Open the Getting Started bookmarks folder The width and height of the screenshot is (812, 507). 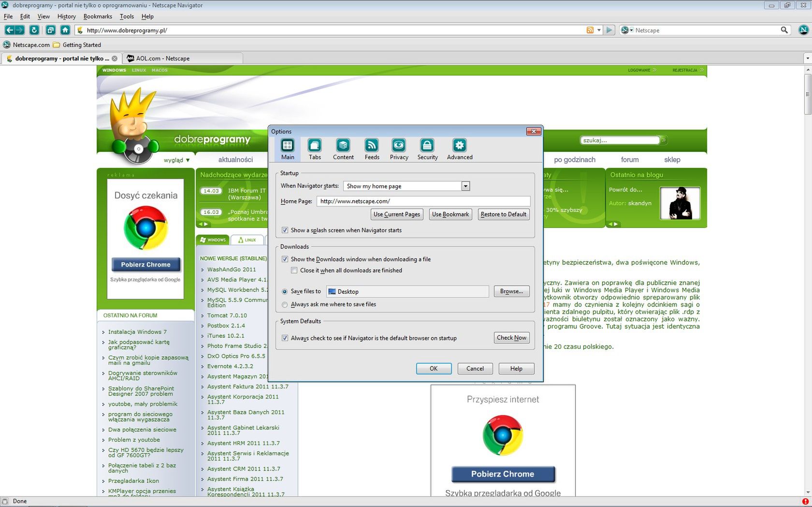pos(77,45)
